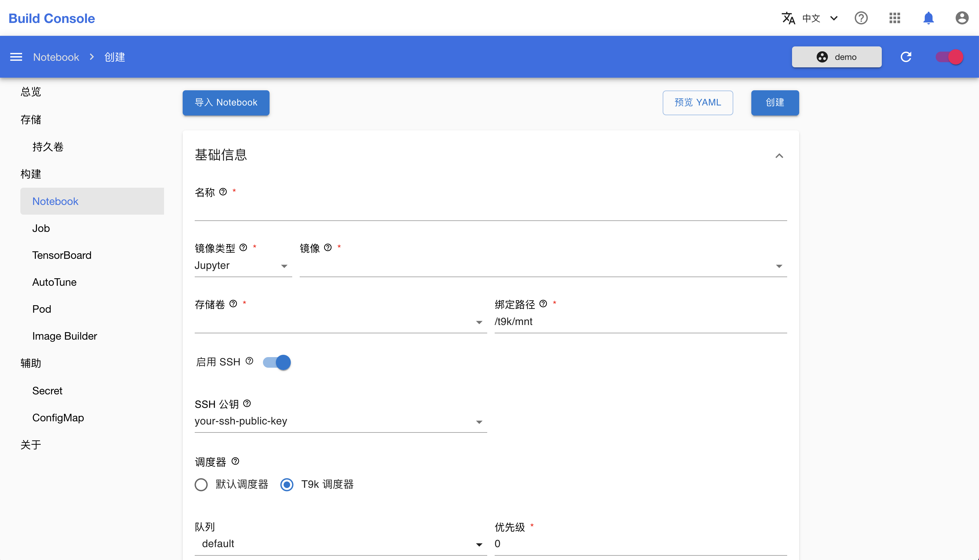
Task: Click the refresh/reload icon
Action: pyautogui.click(x=906, y=56)
